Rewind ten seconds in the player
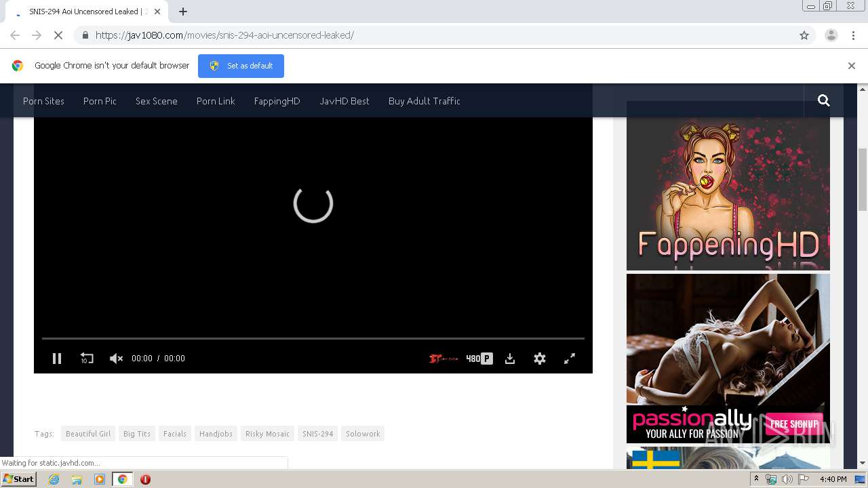 (x=87, y=359)
